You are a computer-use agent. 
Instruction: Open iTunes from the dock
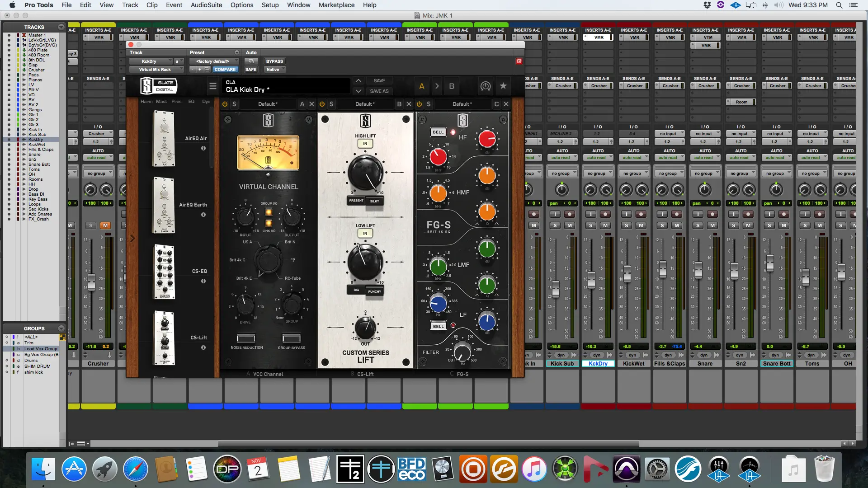coord(534,469)
